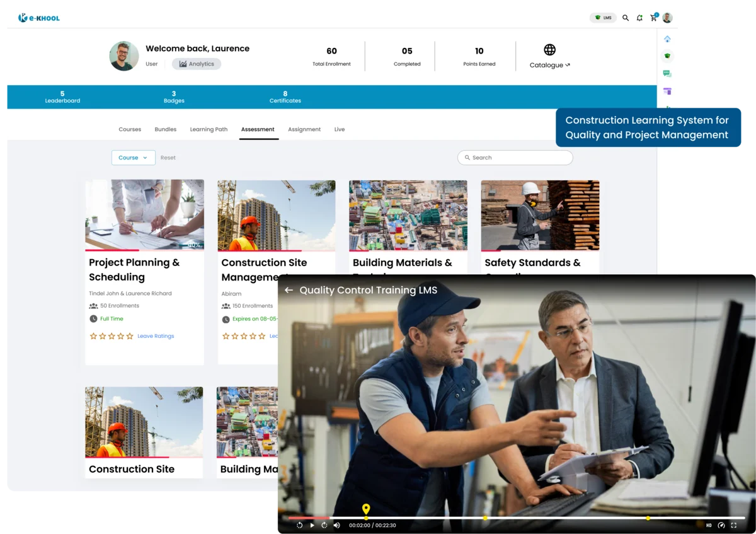The width and height of the screenshot is (756, 534).
Task: Open the profile avatar menu
Action: pyautogui.click(x=667, y=18)
